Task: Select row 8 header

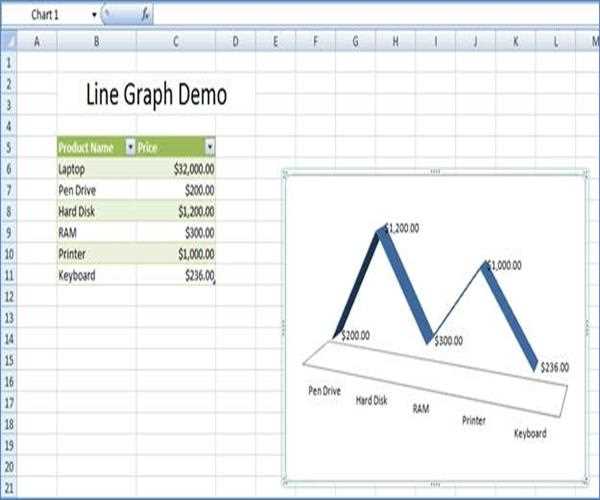Action: [9, 211]
